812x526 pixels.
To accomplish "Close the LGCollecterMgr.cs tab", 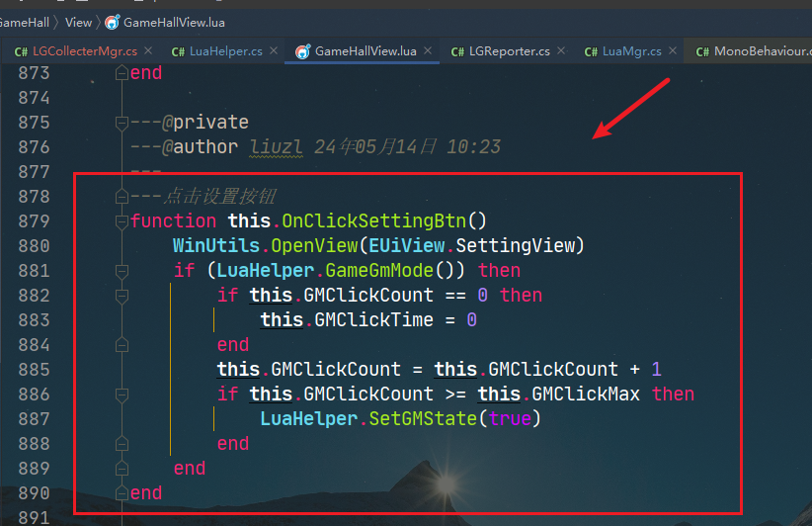I will [148, 51].
